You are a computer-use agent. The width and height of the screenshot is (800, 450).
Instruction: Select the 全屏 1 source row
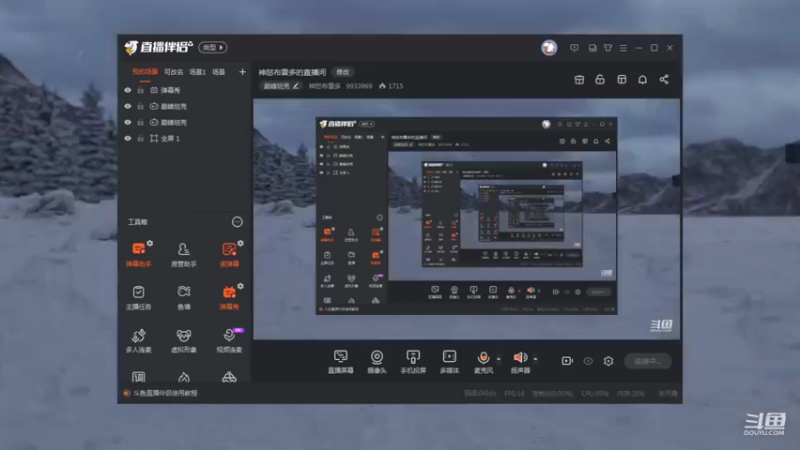click(185, 138)
